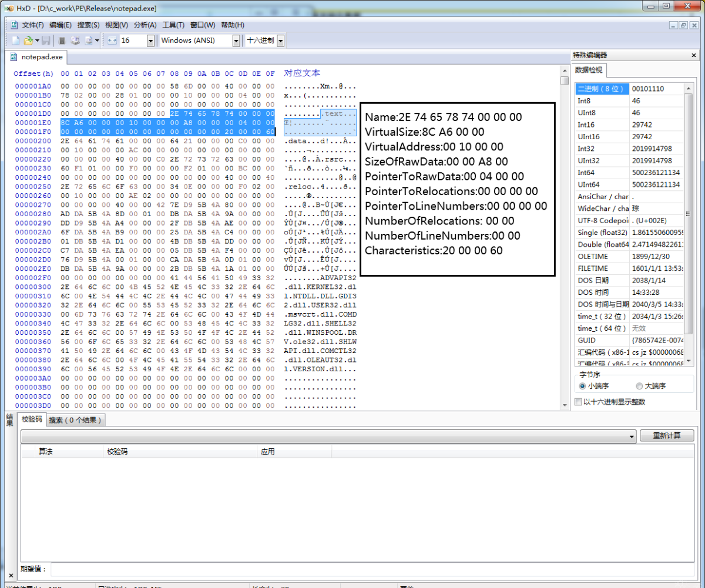The image size is (705, 588).
Task: Open the 编辑(E) menu
Action: click(x=61, y=25)
